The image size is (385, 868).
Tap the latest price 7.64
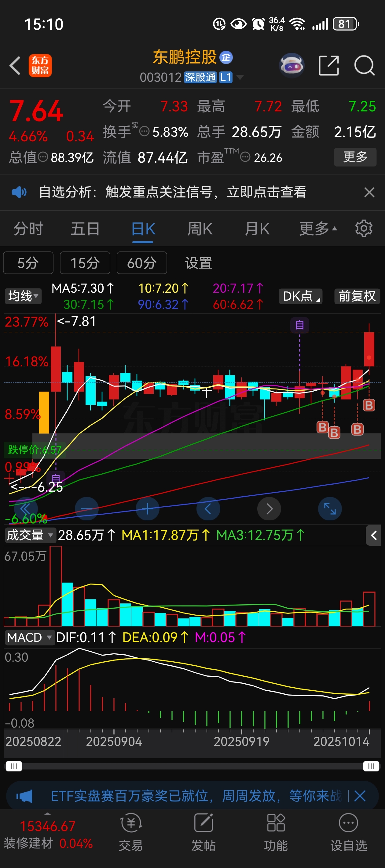pos(36,111)
